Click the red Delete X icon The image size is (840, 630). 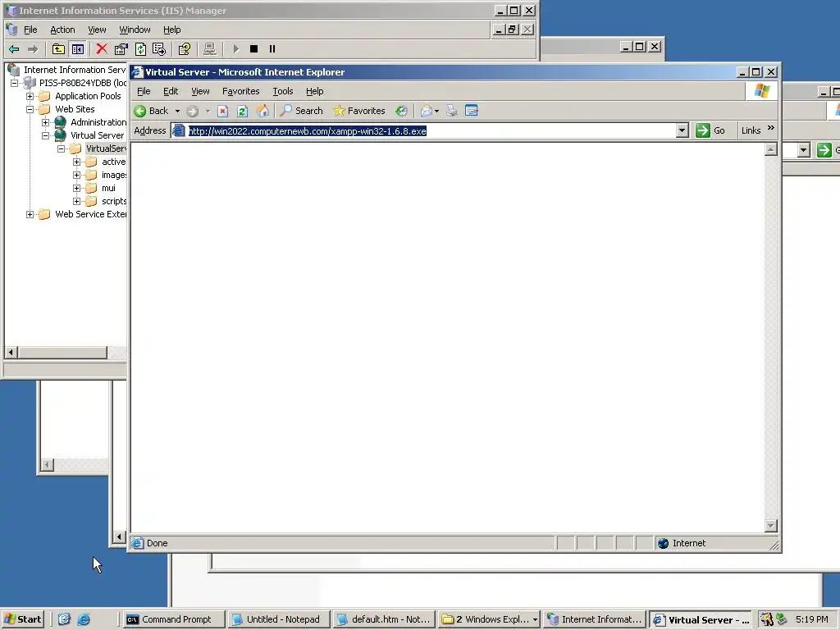click(101, 49)
